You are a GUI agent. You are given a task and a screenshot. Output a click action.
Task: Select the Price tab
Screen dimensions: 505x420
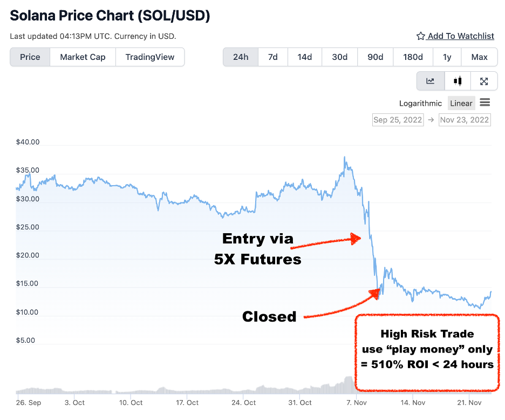(x=30, y=57)
